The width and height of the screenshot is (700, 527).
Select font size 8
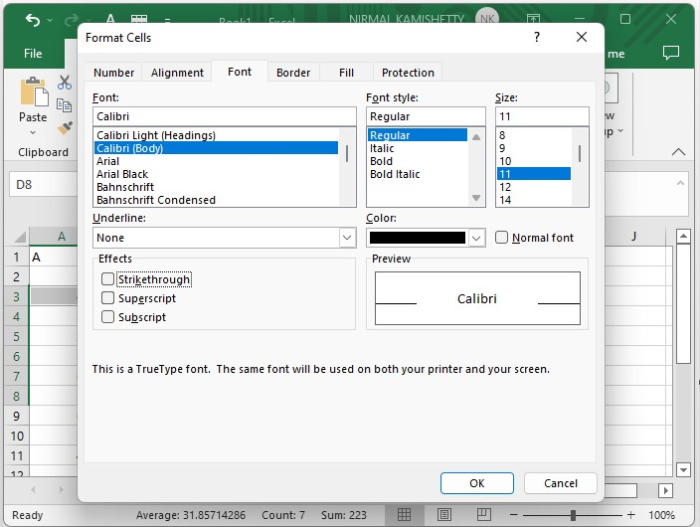pos(533,135)
